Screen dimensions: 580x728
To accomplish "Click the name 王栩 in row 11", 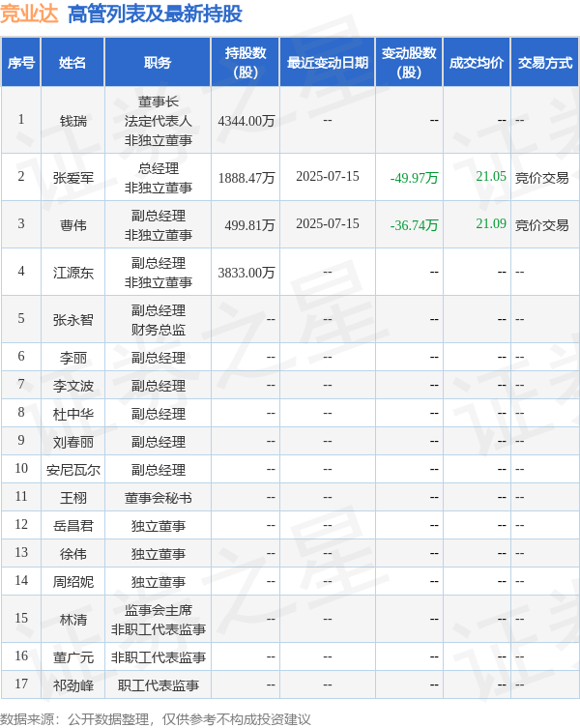I will [x=72, y=498].
